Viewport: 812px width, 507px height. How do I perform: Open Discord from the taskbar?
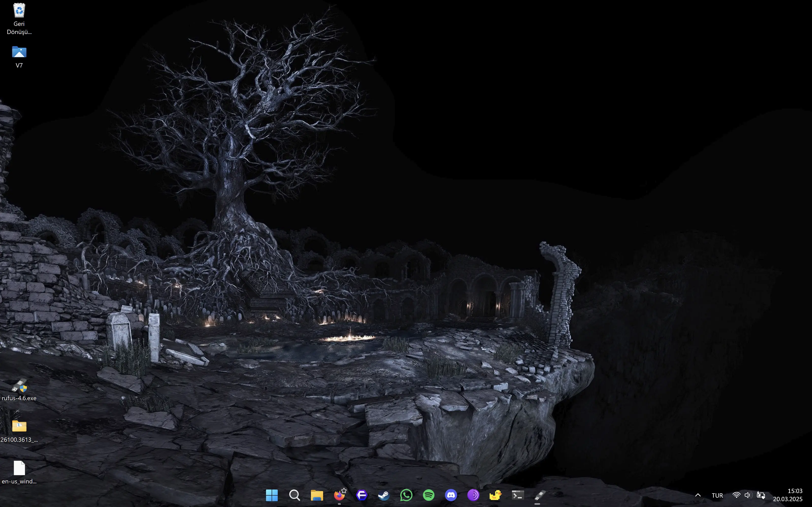point(451,495)
